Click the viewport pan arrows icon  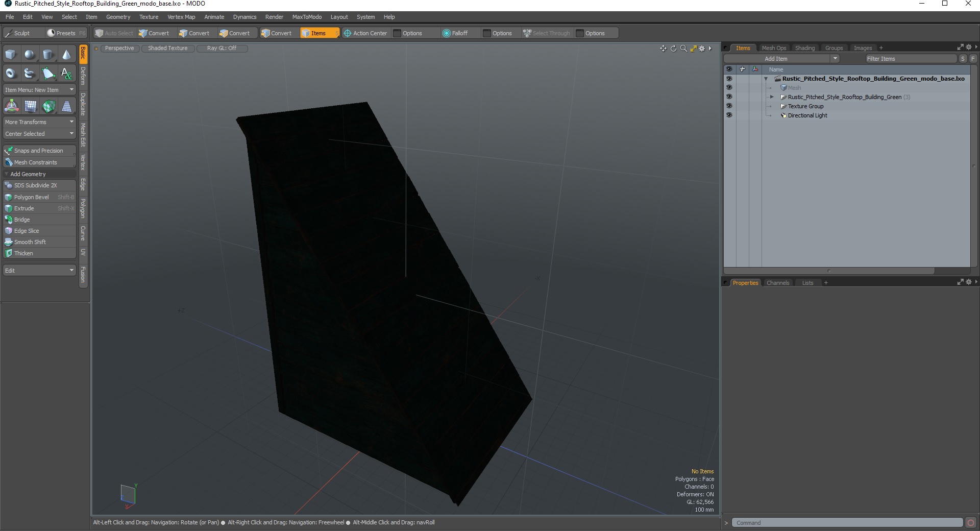[663, 49]
